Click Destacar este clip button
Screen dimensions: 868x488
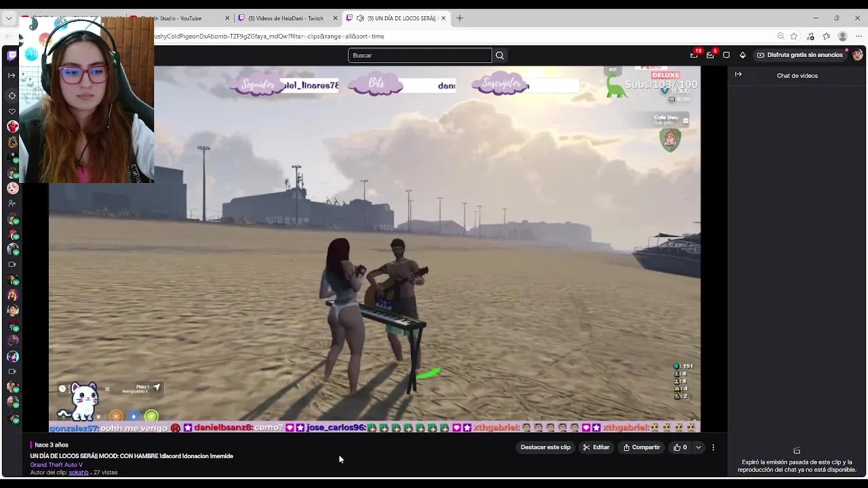(545, 447)
